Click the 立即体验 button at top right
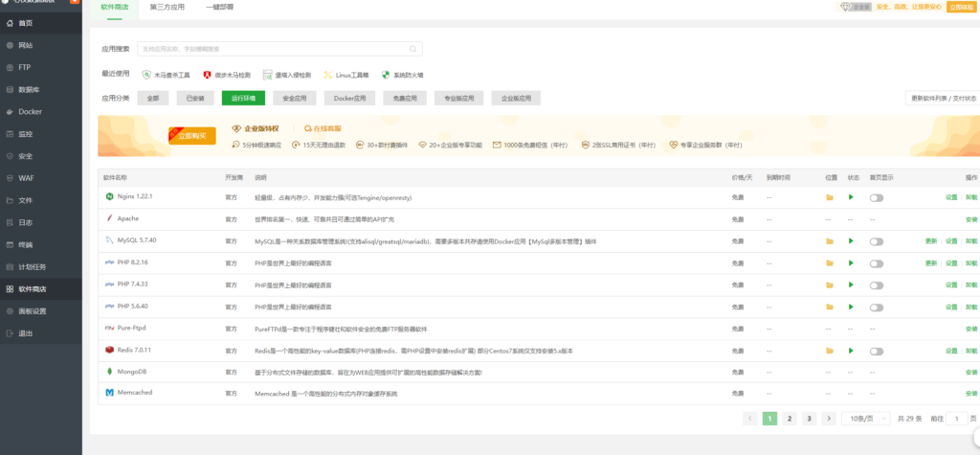Screen dimensions: 980x455 [962, 7]
